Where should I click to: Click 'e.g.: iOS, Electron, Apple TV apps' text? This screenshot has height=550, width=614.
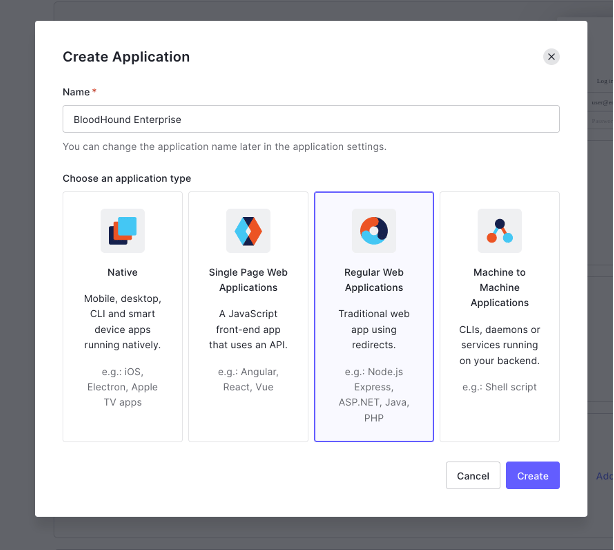[x=123, y=387]
